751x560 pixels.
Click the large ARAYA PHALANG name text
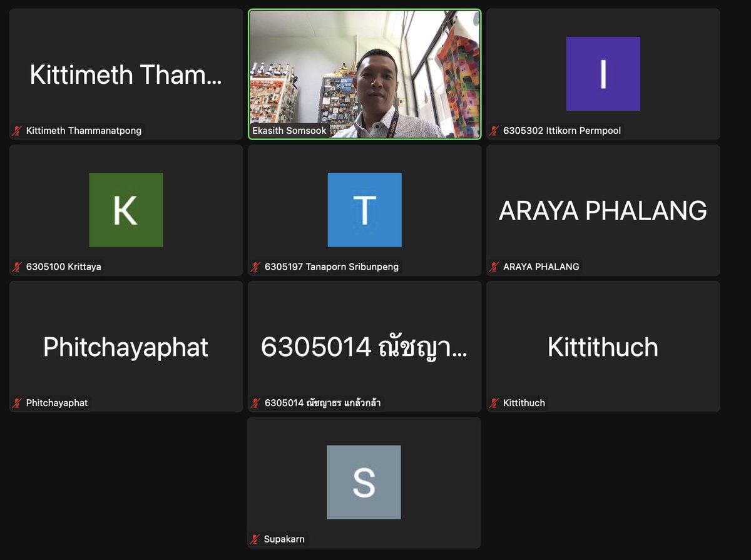(603, 211)
